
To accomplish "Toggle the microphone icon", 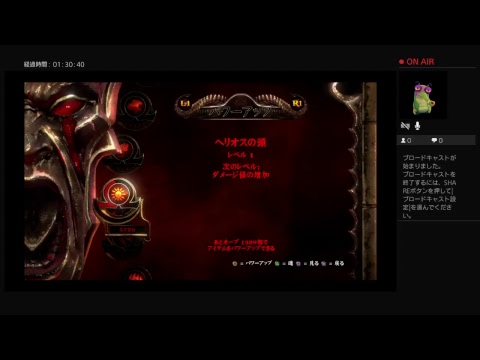I will pyautogui.click(x=417, y=126).
